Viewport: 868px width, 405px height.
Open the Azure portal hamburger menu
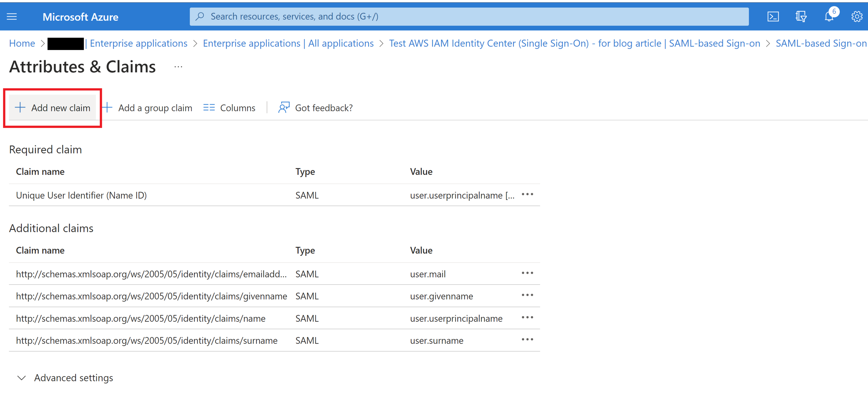click(12, 16)
